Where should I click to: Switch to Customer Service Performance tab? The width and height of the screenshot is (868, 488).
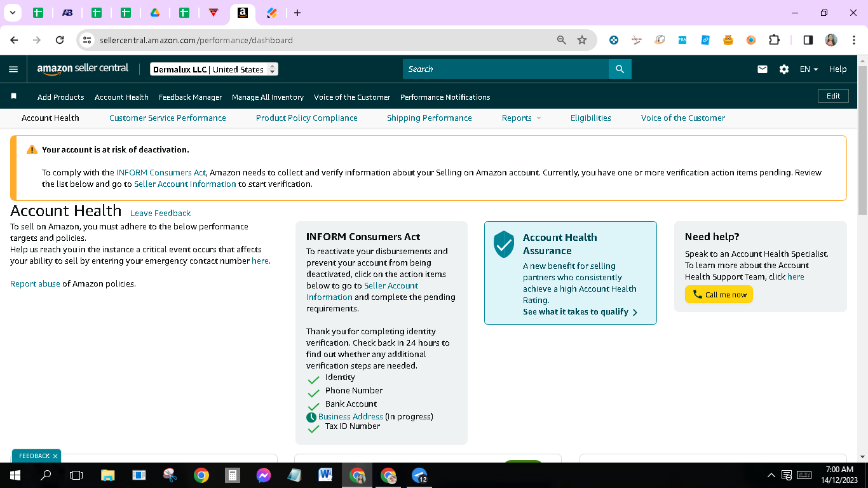coord(168,118)
